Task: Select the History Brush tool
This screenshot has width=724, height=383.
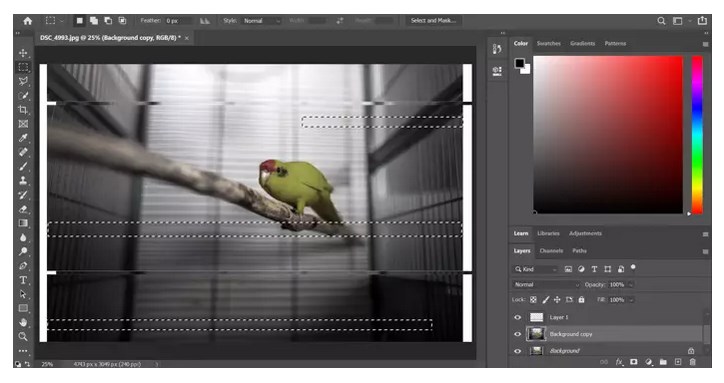Action: (x=23, y=195)
